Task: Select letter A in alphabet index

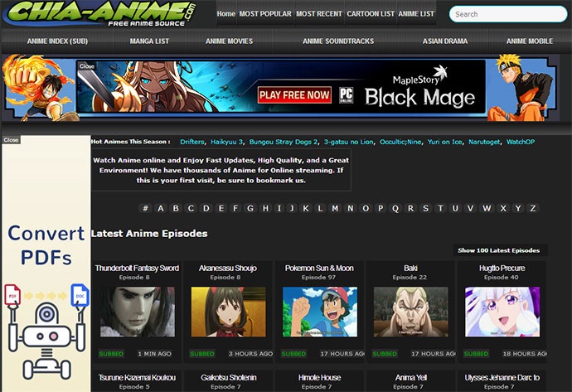Action: coord(161,208)
